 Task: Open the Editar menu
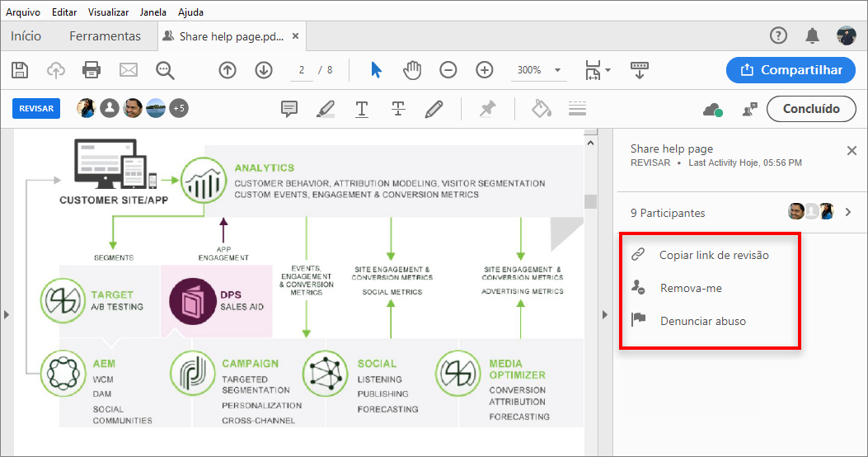(64, 12)
